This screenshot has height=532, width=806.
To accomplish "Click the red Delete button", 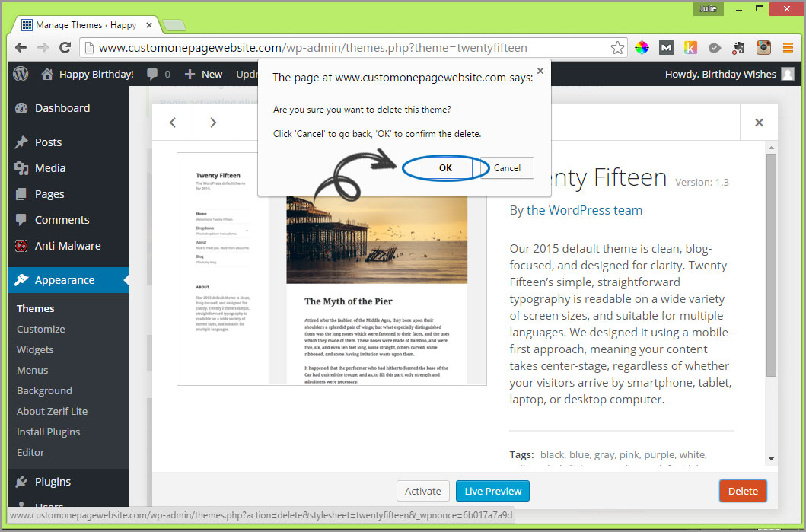I will 743,491.
